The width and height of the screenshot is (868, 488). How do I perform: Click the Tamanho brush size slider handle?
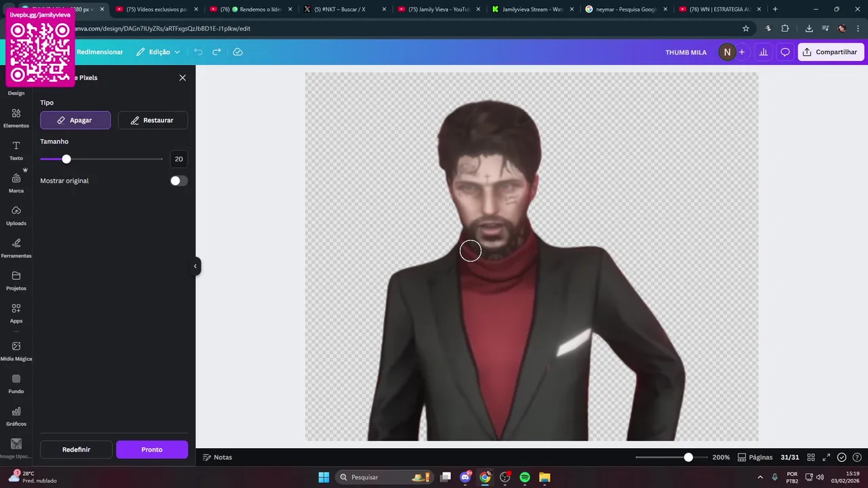point(66,159)
